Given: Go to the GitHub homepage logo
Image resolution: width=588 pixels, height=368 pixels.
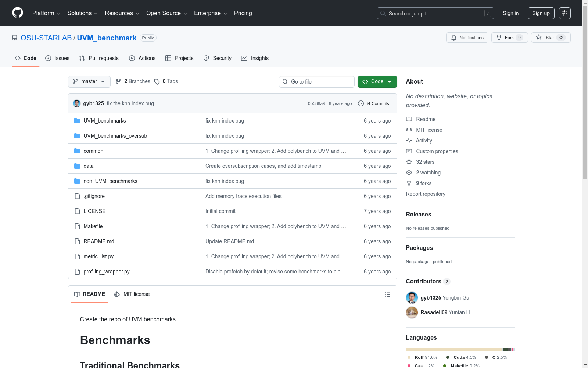Looking at the screenshot, I should point(18,13).
